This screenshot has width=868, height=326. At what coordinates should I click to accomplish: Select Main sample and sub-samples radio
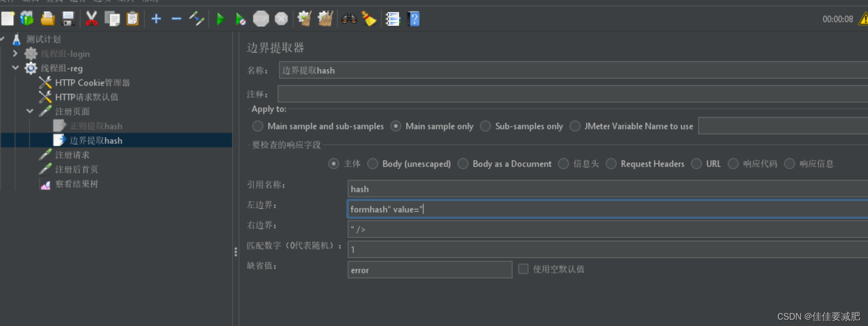coord(258,126)
